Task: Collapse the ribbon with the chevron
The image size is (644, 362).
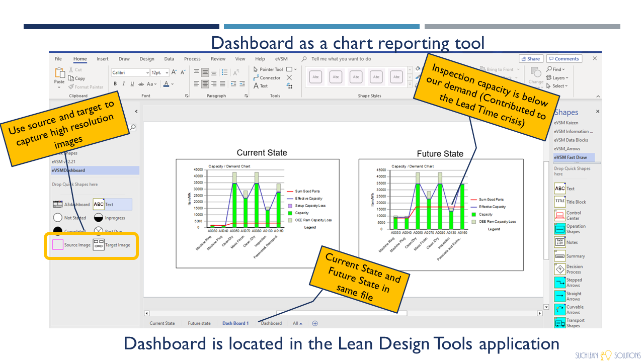Action: coord(598,96)
